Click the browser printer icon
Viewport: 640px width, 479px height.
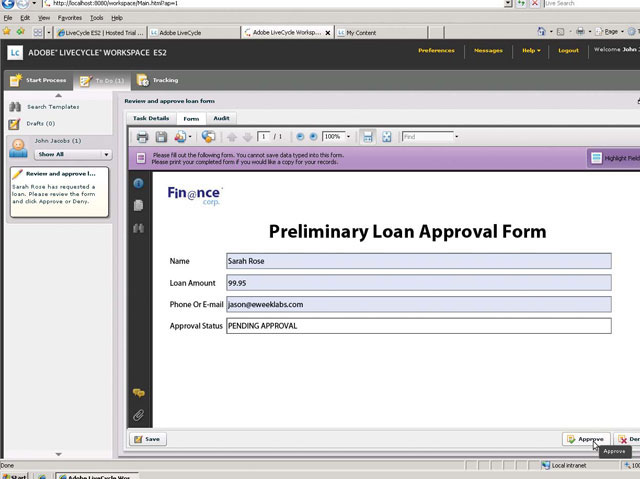(x=580, y=31)
